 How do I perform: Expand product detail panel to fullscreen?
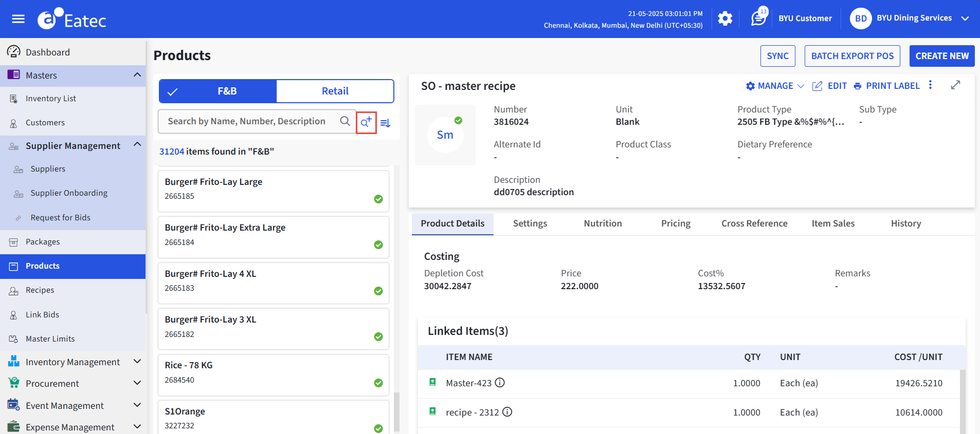pyautogui.click(x=955, y=85)
